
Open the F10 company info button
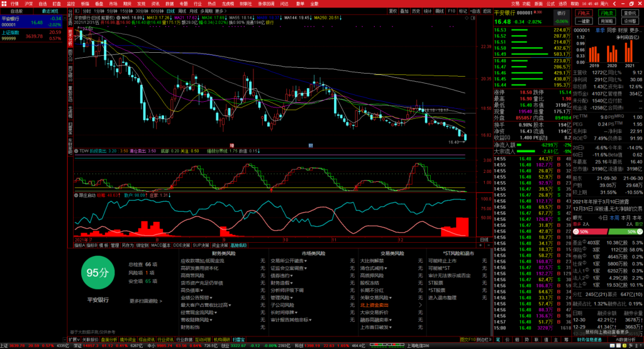[450, 11]
